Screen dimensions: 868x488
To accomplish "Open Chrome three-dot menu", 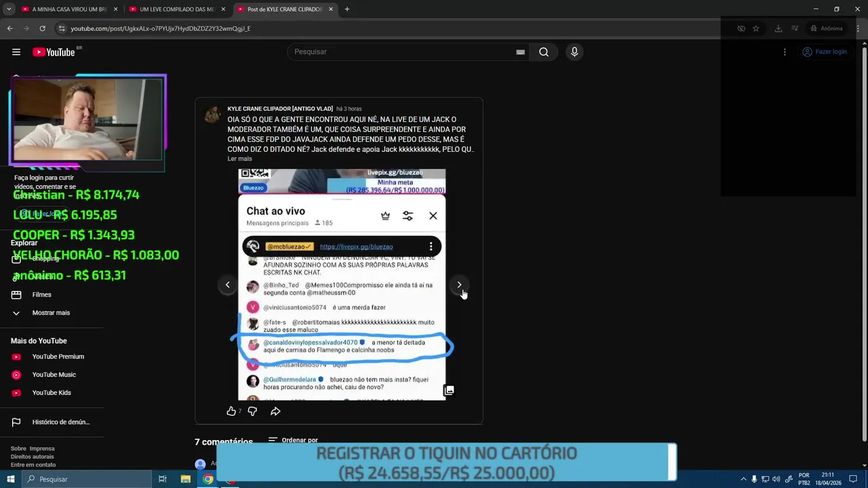I will tap(859, 28).
